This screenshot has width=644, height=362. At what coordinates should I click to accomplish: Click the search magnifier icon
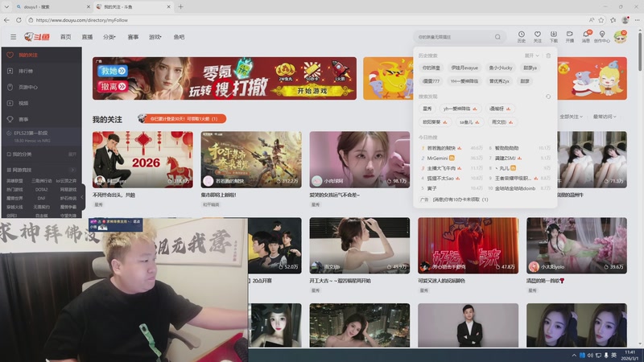point(497,37)
